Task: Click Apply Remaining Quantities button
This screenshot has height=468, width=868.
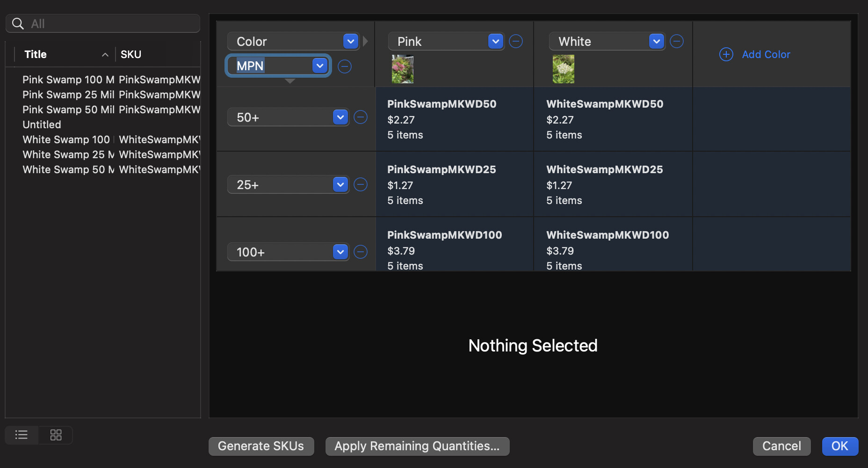Action: pos(417,446)
